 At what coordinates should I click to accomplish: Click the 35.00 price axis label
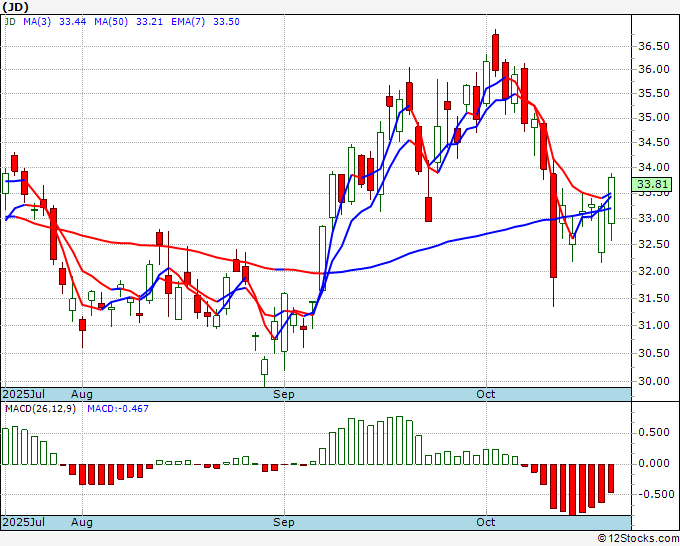pos(653,118)
